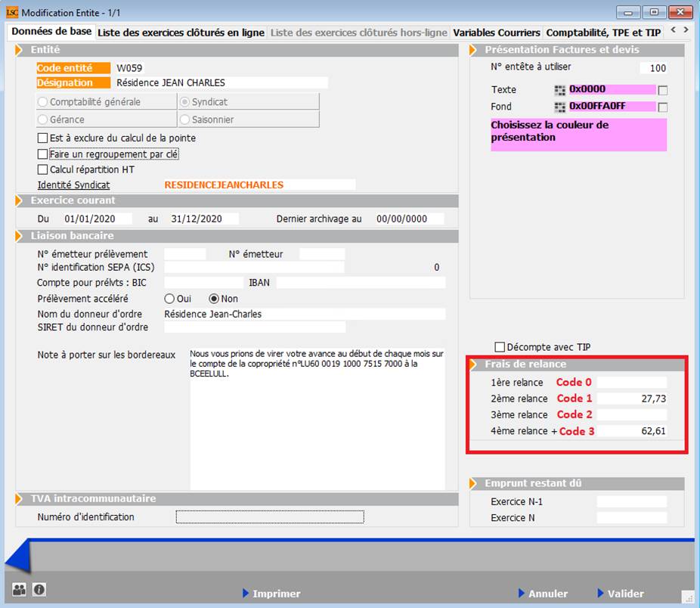Image resolution: width=700 pixels, height=608 pixels.
Task: Toggle the checkbox next to Fond color
Action: click(663, 107)
